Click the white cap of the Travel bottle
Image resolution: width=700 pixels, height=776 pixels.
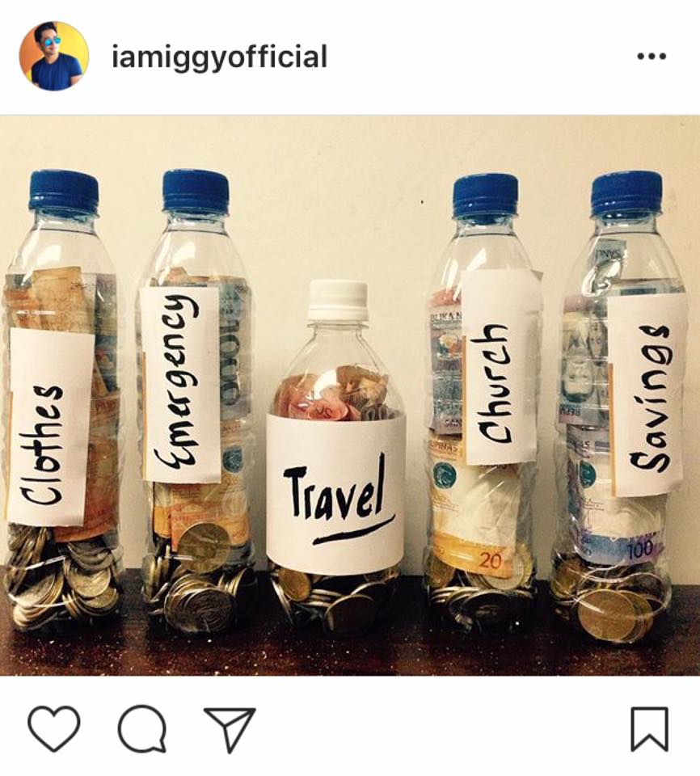tap(338, 301)
